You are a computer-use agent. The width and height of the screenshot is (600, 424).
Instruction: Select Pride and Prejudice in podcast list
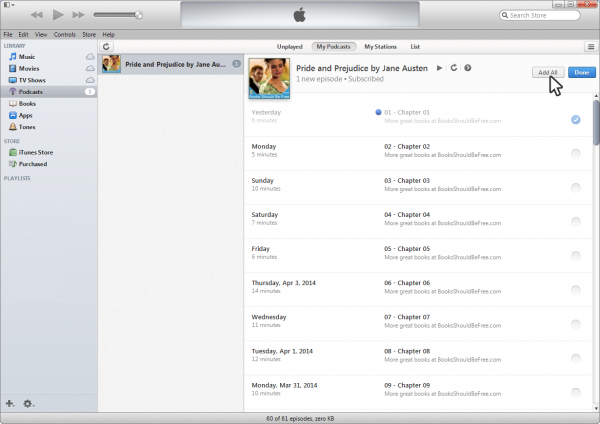171,64
